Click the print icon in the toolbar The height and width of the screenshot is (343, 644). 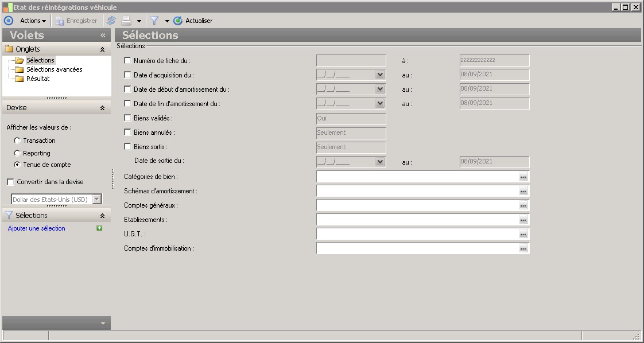[126, 21]
